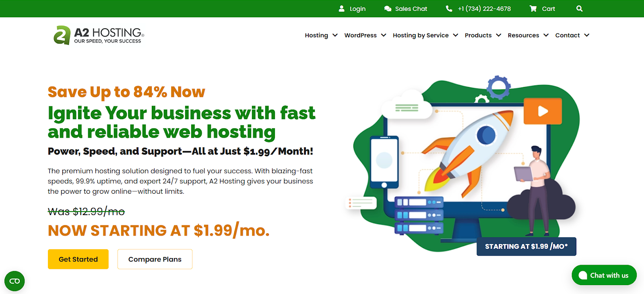Click the search magnifier icon
The height and width of the screenshot is (294, 644).
(x=579, y=8)
